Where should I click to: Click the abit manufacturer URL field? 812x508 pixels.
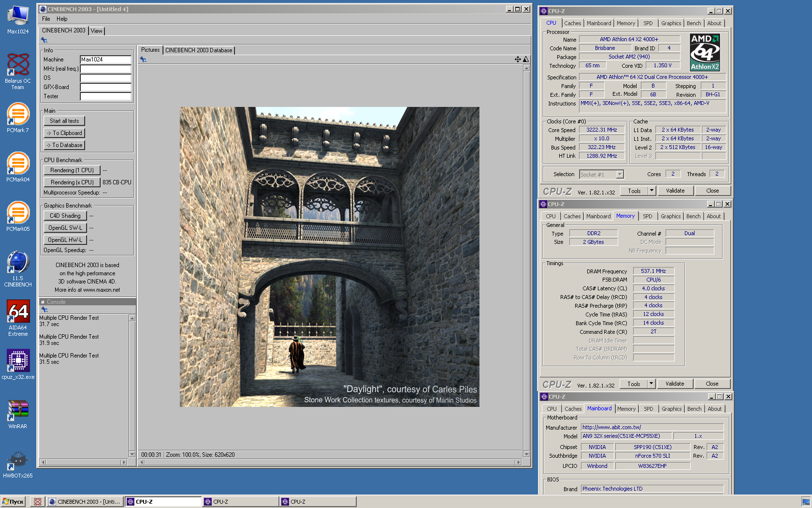[x=652, y=427]
